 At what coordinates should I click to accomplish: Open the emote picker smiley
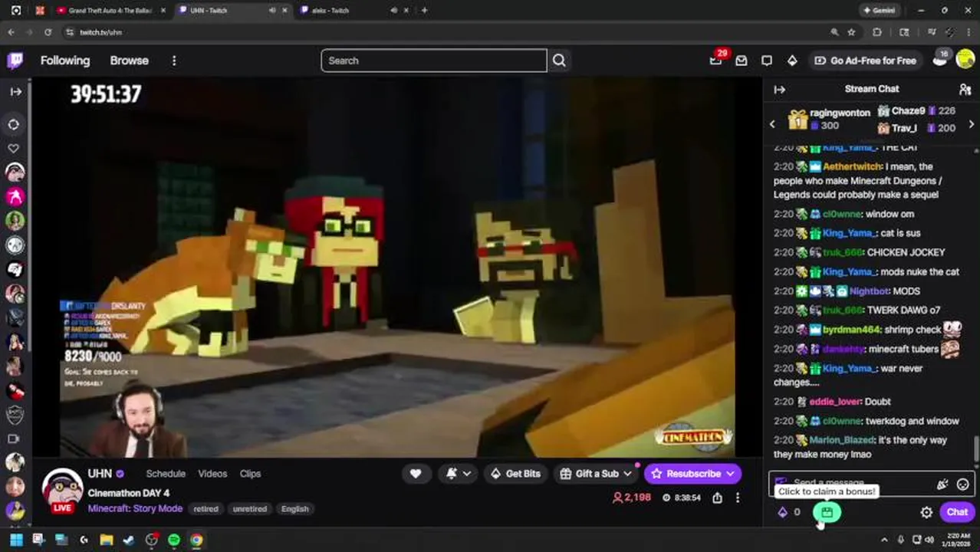[x=962, y=484]
